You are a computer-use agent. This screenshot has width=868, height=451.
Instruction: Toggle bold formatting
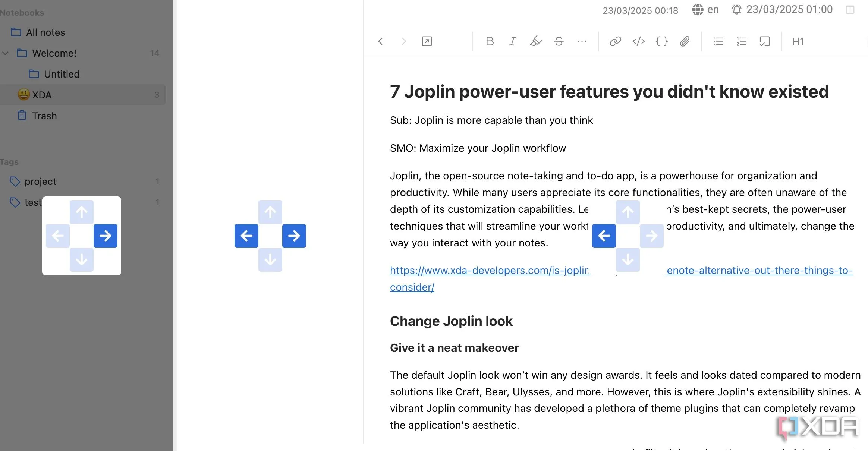(490, 41)
